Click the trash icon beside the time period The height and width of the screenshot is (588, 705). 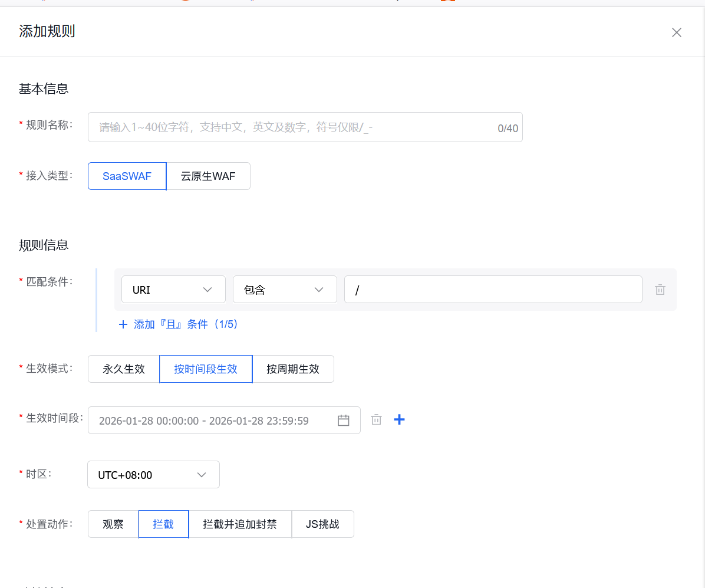tap(376, 419)
